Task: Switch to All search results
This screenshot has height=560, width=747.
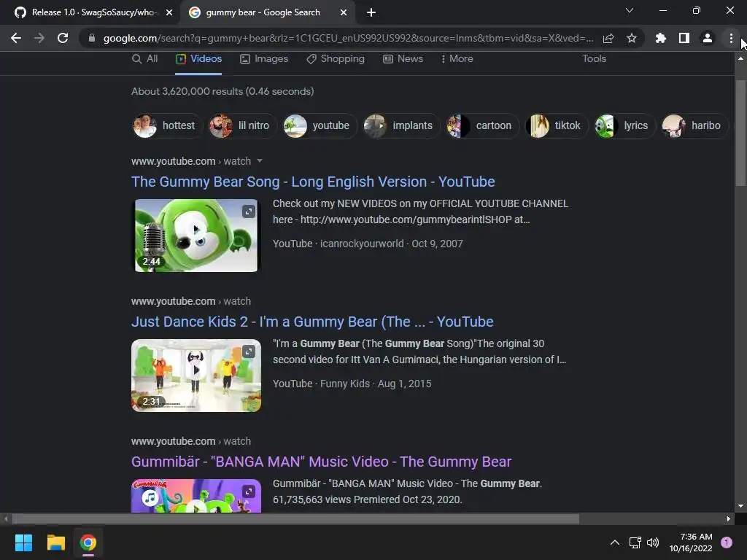Action: [x=145, y=58]
